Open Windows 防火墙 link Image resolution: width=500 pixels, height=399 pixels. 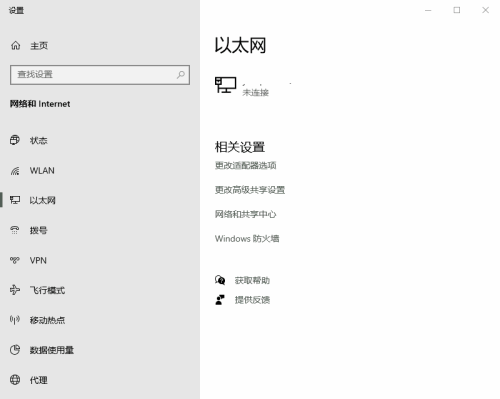click(x=247, y=239)
